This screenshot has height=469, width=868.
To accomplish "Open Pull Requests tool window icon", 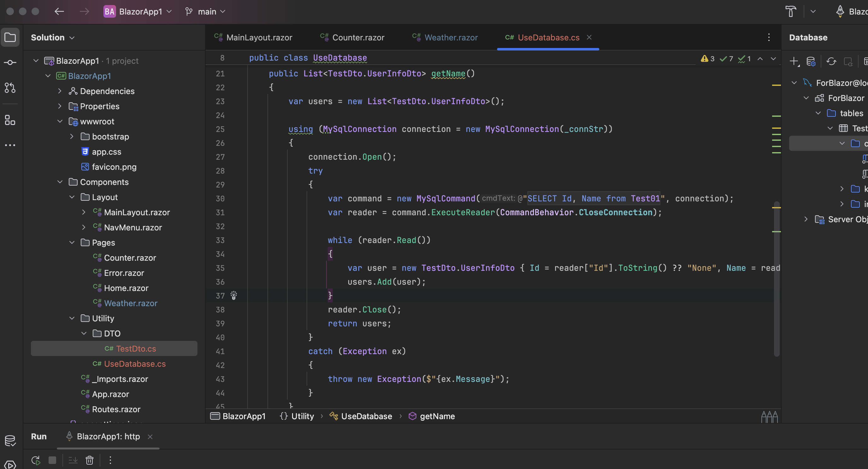I will pos(10,88).
